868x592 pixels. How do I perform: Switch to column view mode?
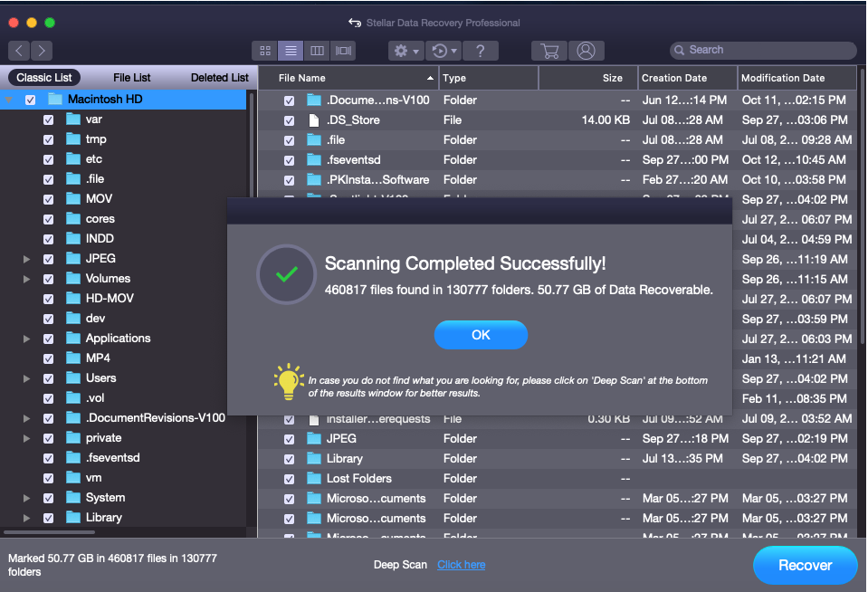point(317,51)
